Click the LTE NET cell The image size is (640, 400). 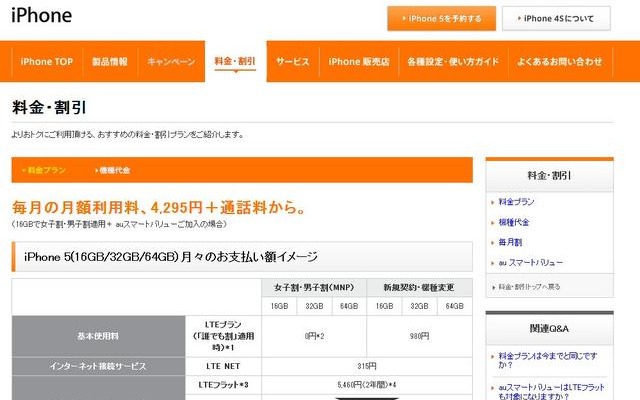[223, 367]
